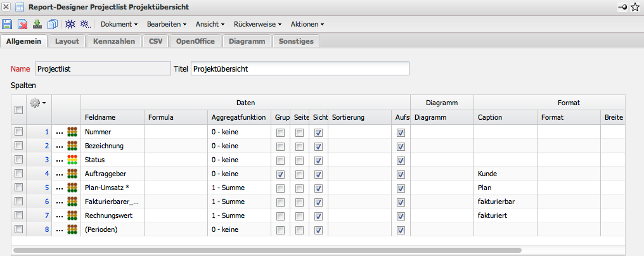Open the Kennzahlen tab
This screenshot has width=644, height=256.
click(x=114, y=41)
